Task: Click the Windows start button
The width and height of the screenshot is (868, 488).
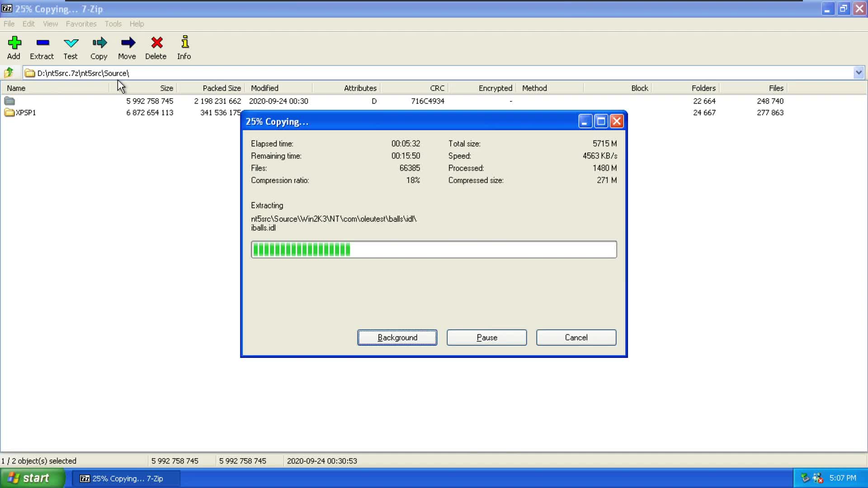Action: (x=32, y=478)
